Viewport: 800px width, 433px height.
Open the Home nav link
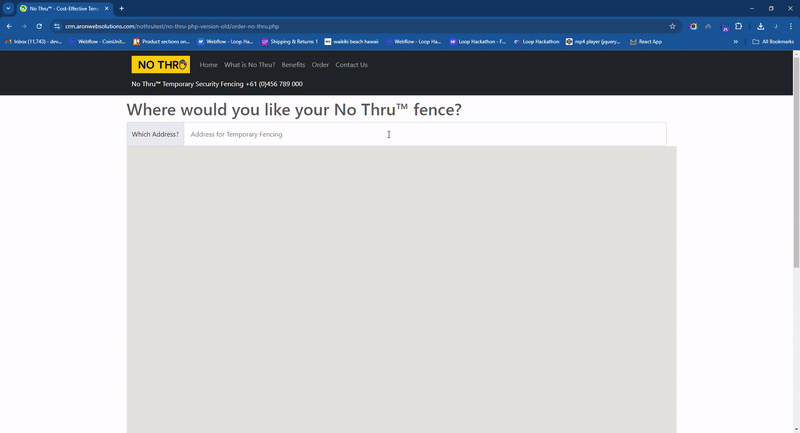[208, 65]
